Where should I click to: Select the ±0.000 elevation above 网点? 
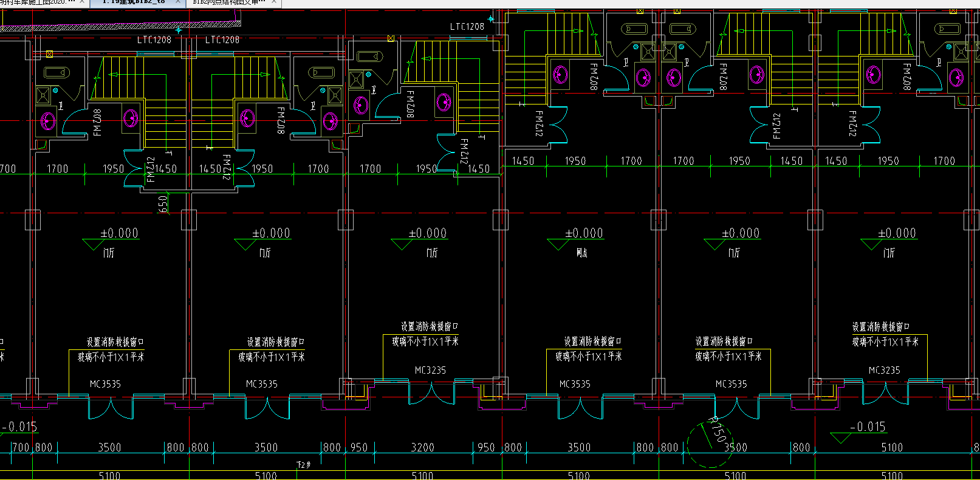pos(584,233)
